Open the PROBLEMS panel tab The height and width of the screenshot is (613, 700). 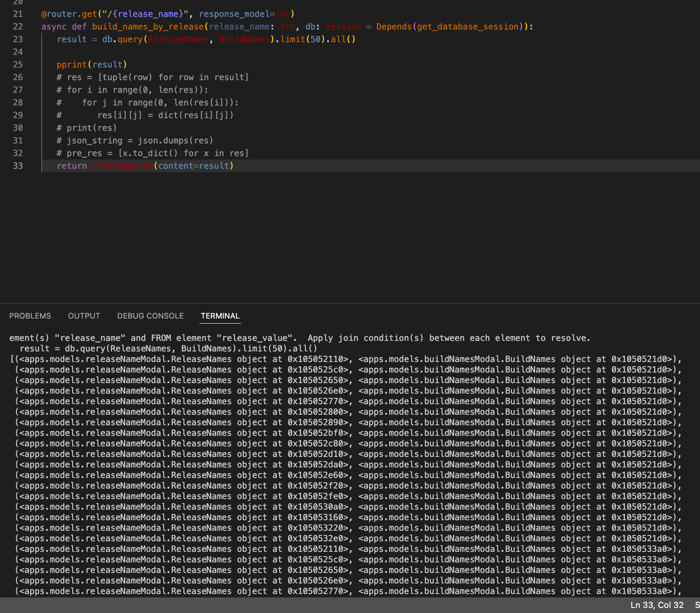tap(30, 316)
